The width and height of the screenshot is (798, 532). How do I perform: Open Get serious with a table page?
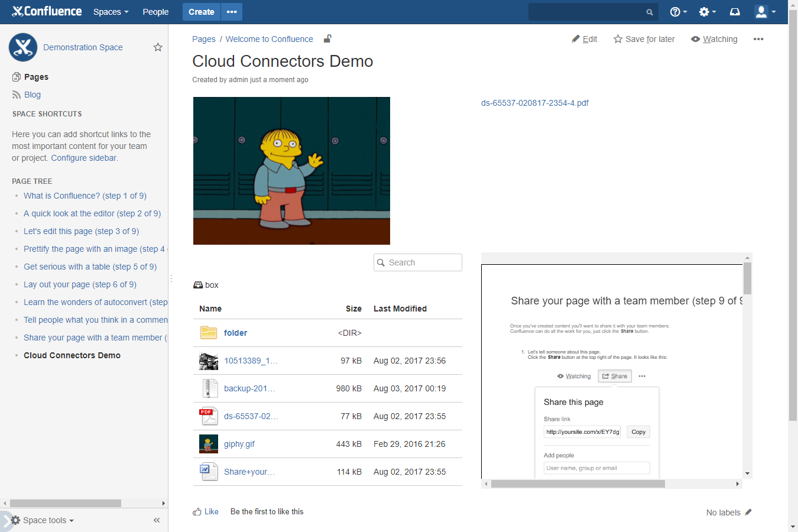(90, 267)
